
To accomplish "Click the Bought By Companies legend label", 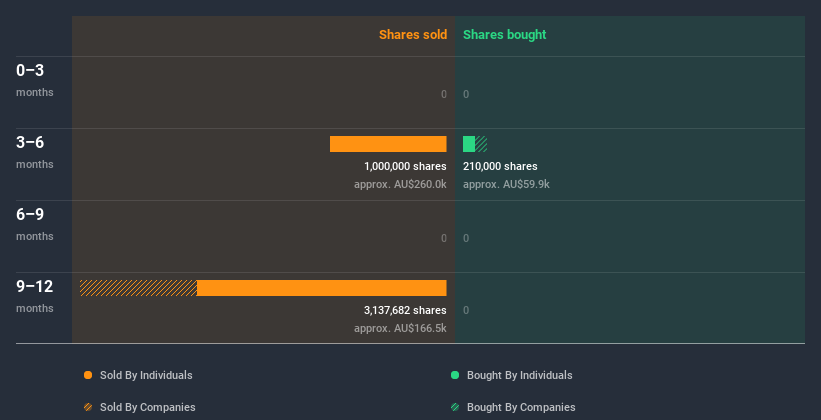I will [x=521, y=407].
